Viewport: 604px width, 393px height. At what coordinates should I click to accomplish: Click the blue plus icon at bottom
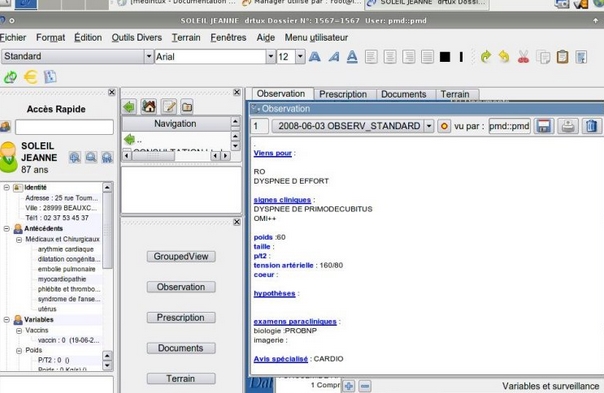pyautogui.click(x=349, y=386)
